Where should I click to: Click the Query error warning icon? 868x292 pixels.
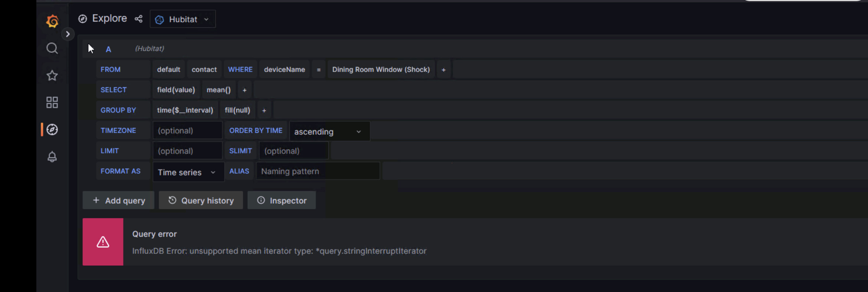[103, 242]
